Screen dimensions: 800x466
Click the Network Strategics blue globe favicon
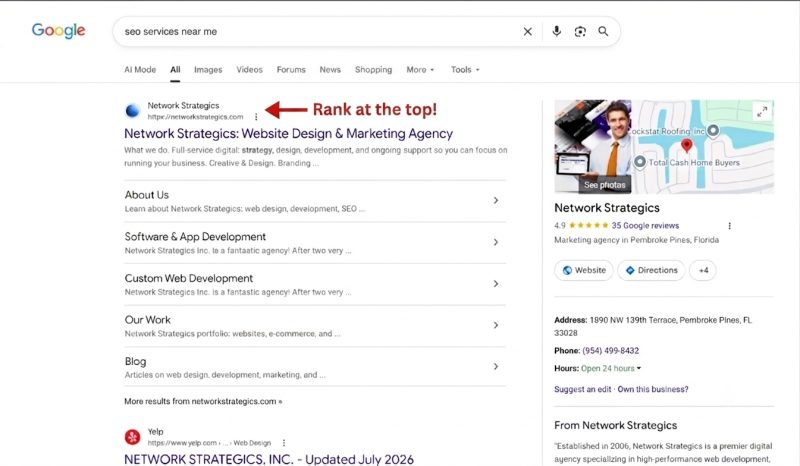point(133,110)
